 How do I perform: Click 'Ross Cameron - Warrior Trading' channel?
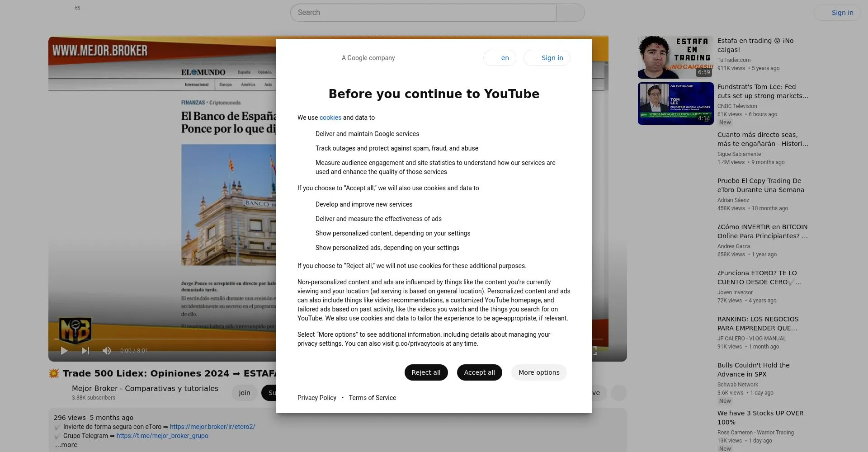[755, 433]
